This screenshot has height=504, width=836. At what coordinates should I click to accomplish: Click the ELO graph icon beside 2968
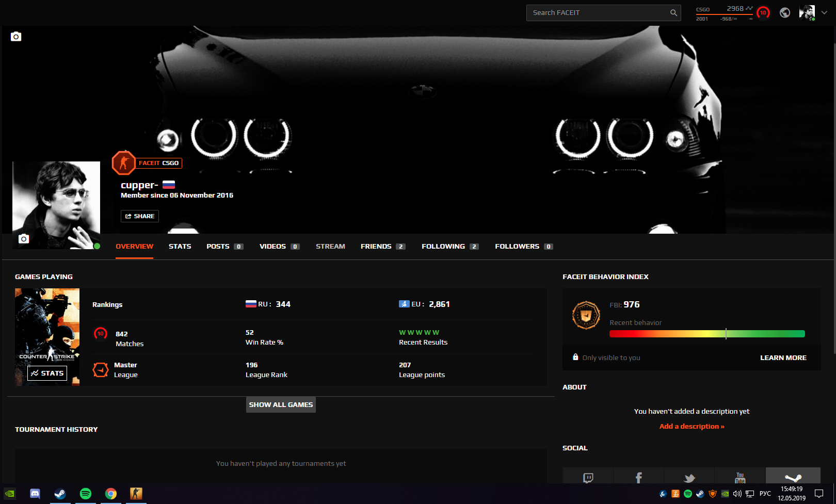coord(749,8)
